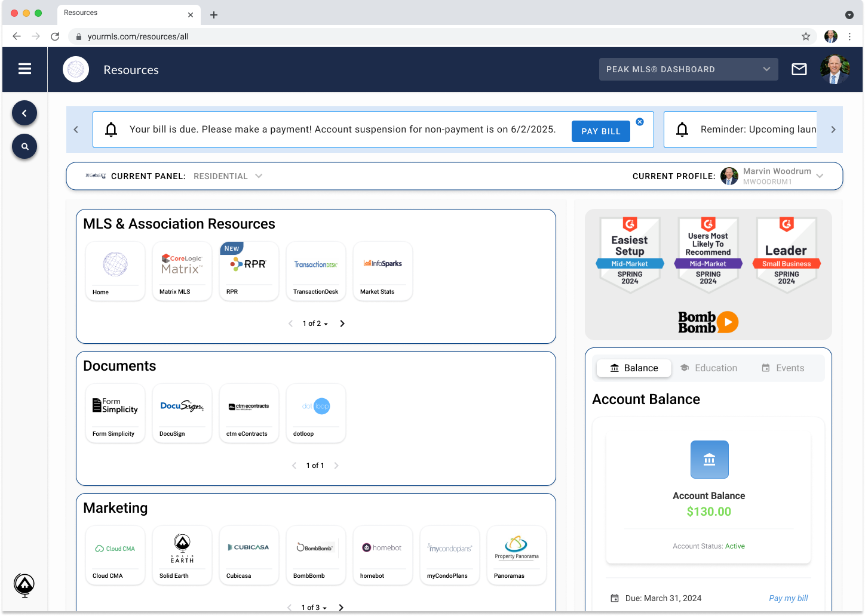
Task: Open the mail envelope icon
Action: click(799, 69)
